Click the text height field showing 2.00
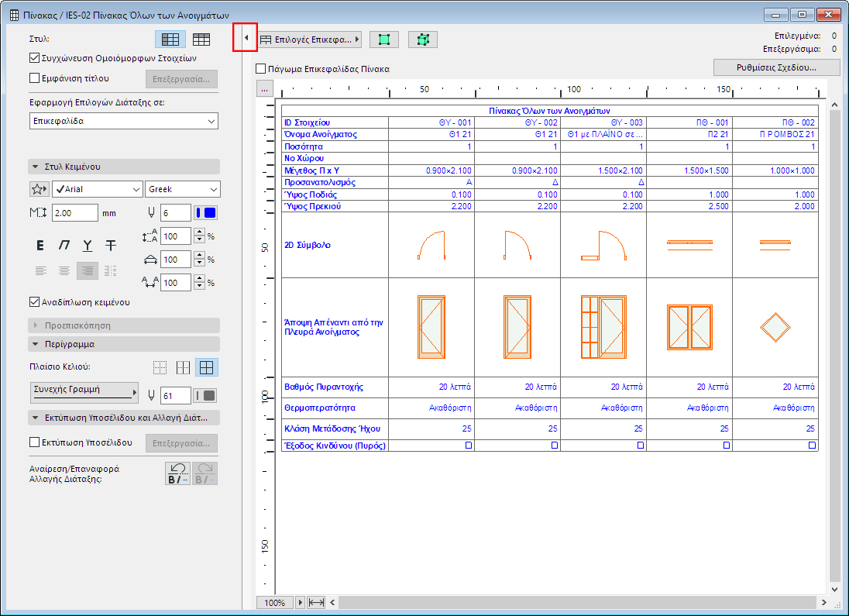 [74, 213]
